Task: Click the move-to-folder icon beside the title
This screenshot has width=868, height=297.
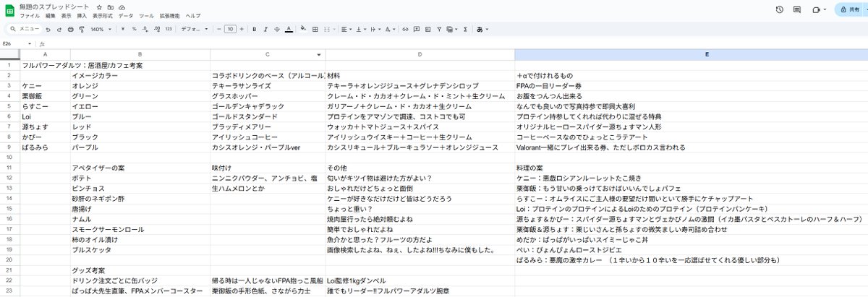Action: 109,7
